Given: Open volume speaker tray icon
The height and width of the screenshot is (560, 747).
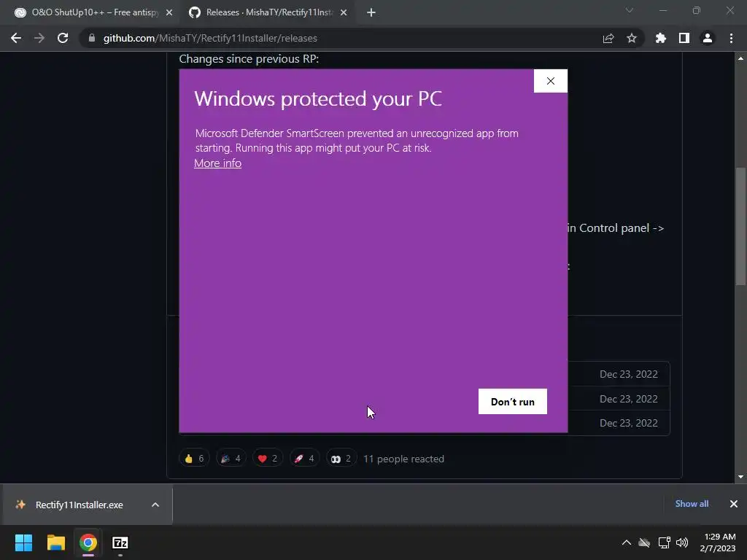Looking at the screenshot, I should (x=682, y=542).
